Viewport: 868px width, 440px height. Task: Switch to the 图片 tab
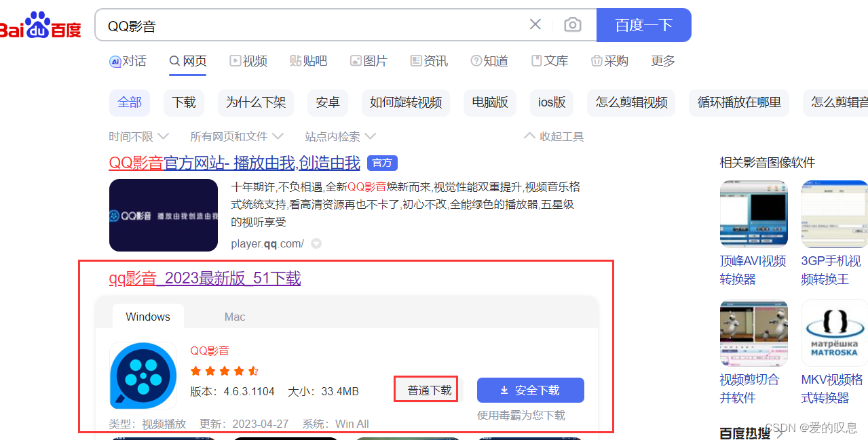369,61
